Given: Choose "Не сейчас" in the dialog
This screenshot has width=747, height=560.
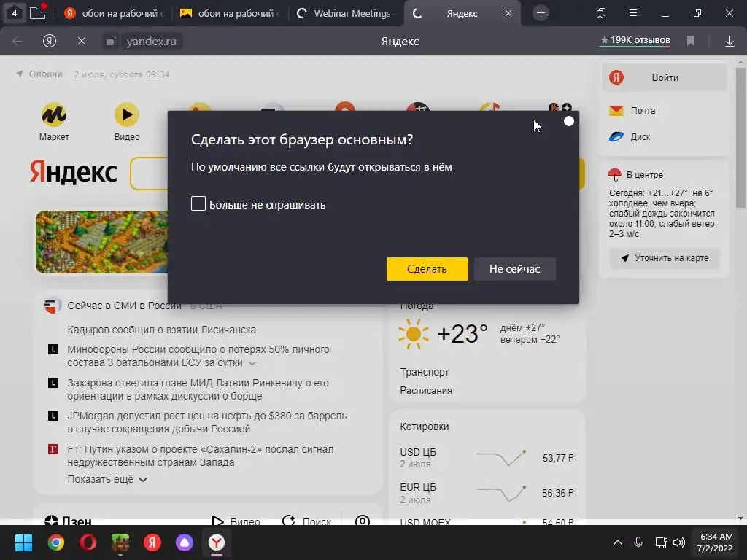Looking at the screenshot, I should pos(514,269).
